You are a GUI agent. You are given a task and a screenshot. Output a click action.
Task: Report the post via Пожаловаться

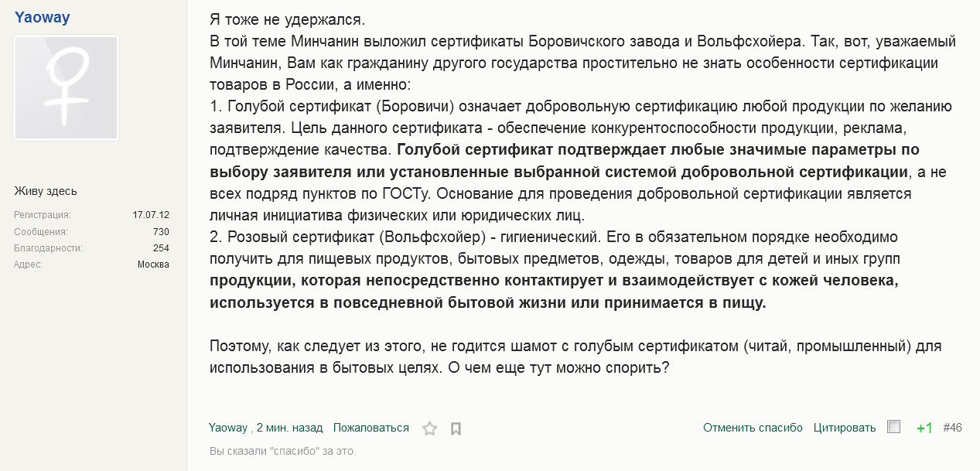click(x=371, y=428)
